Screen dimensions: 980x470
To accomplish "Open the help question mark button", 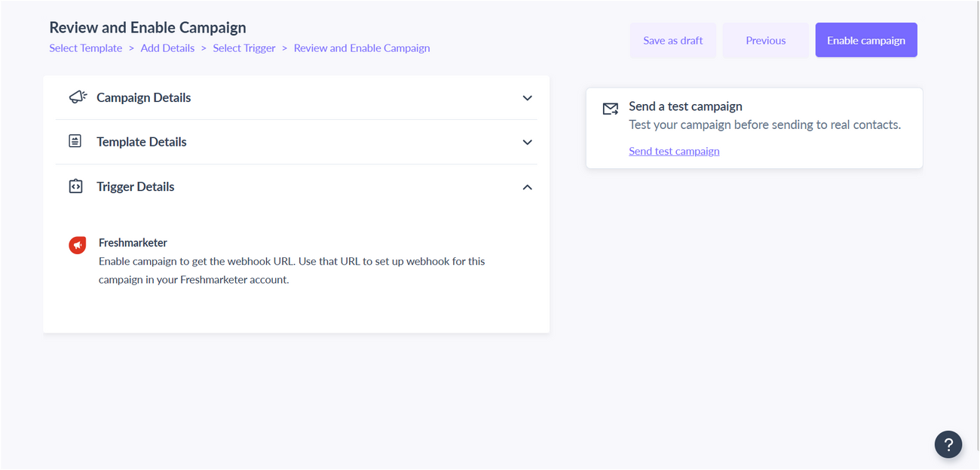I will click(948, 444).
